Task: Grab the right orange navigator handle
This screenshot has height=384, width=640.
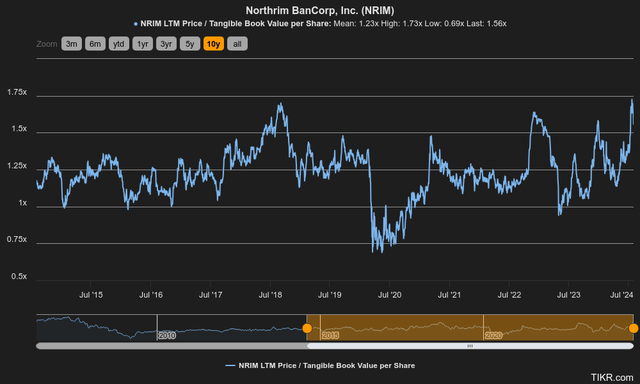Action: pos(633,328)
